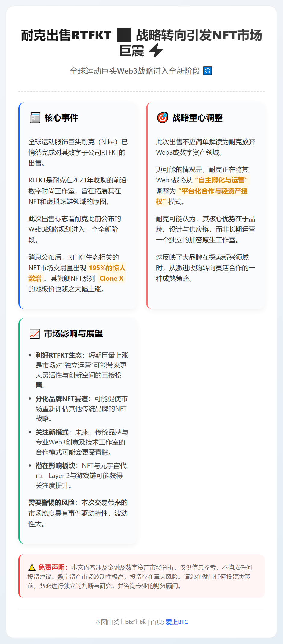Click the bold bullet label 关注新模式

pyautogui.click(x=52, y=432)
